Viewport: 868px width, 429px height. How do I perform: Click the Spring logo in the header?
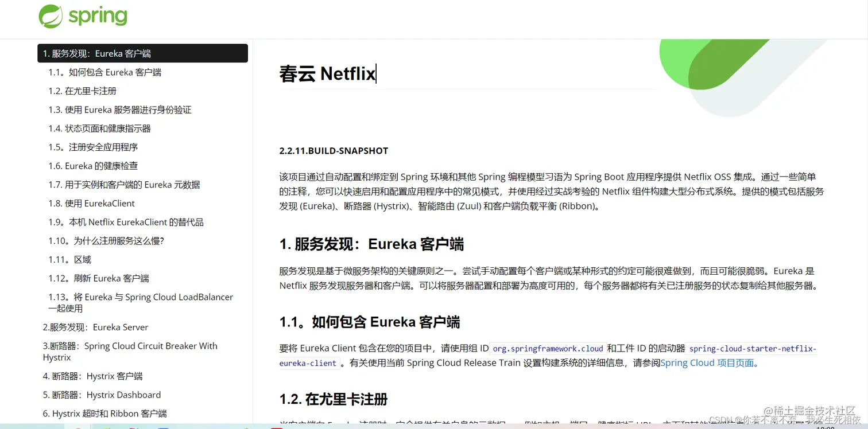point(83,17)
